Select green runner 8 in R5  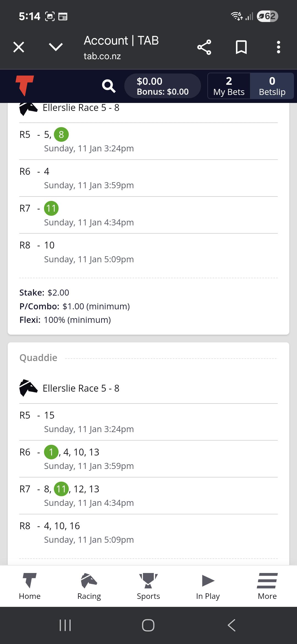[x=61, y=135]
